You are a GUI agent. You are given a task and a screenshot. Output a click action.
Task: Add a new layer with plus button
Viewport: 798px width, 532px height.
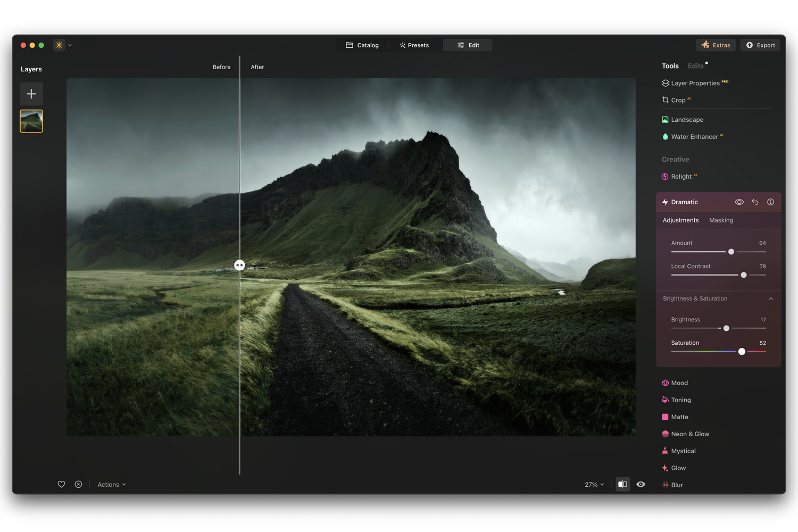(31, 94)
